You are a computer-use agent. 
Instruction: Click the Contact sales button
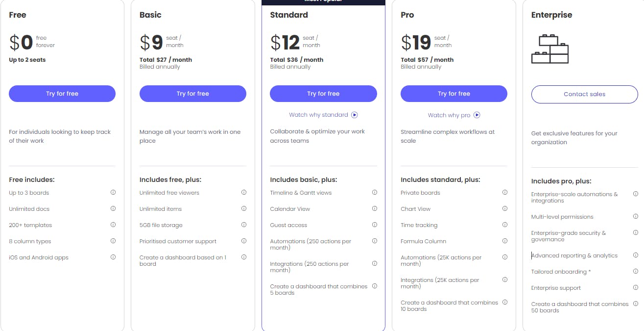(x=584, y=94)
